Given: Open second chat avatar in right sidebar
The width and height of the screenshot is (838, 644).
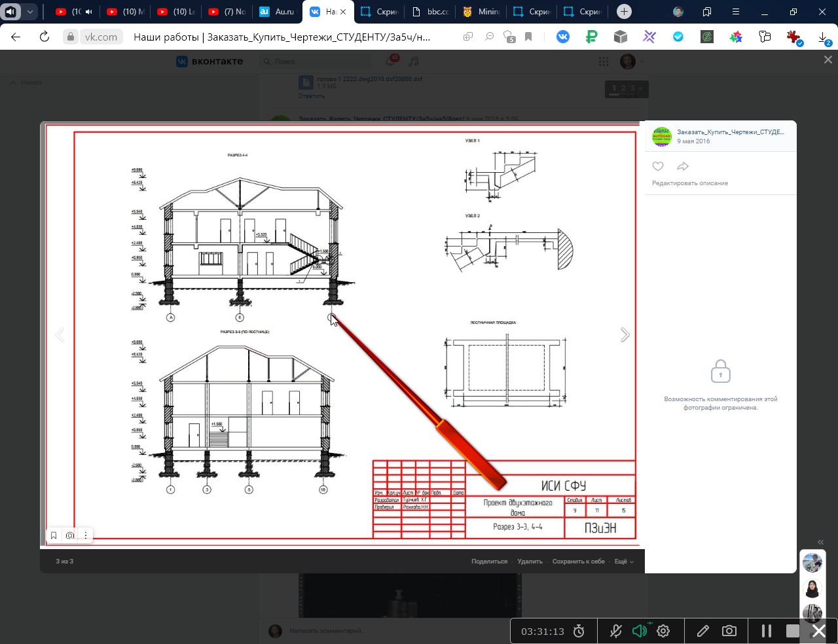Looking at the screenshot, I should click(812, 588).
